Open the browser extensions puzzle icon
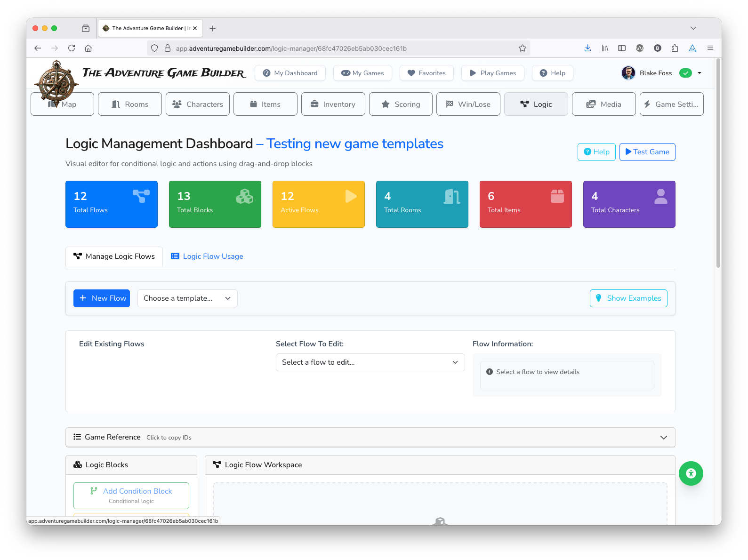Screen dimensions: 748x560 [675, 48]
